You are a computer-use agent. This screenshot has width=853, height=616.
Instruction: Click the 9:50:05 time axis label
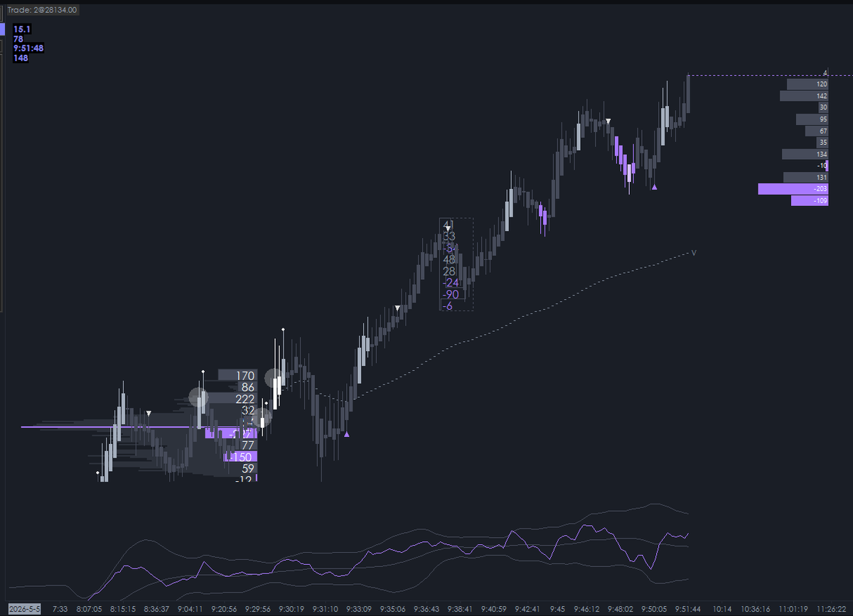point(655,609)
